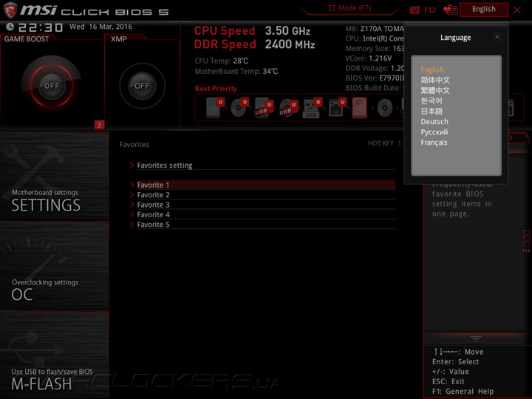This screenshot has width=532, height=399.
Task: Toggle the XMP profile button
Action: tap(142, 86)
